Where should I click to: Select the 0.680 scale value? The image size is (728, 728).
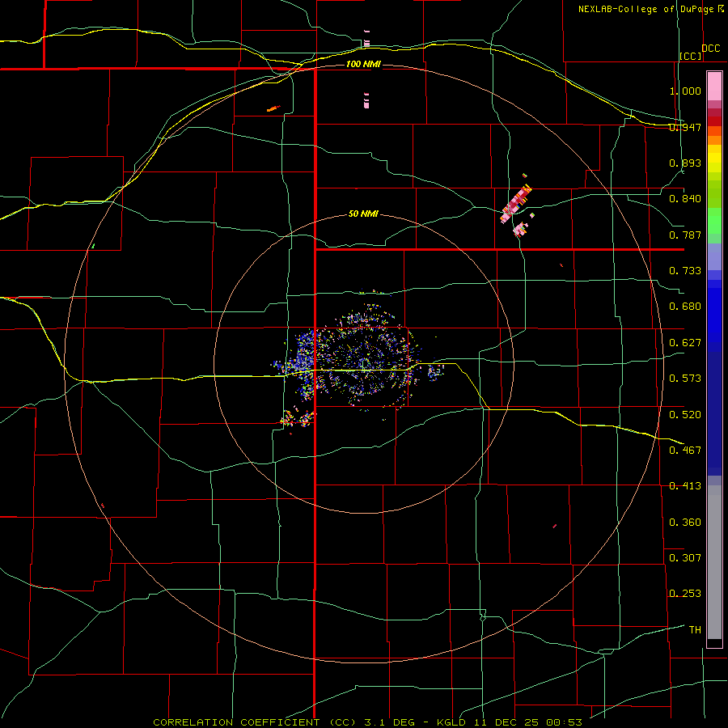click(x=685, y=307)
